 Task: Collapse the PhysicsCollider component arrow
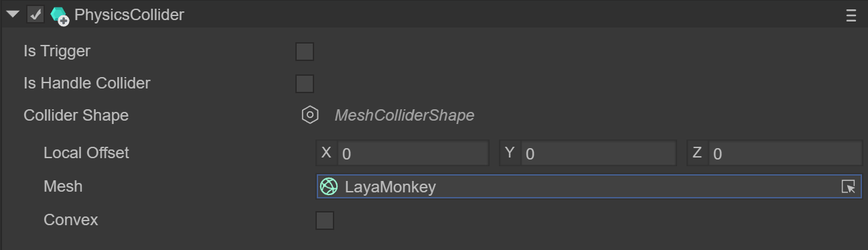[x=13, y=14]
